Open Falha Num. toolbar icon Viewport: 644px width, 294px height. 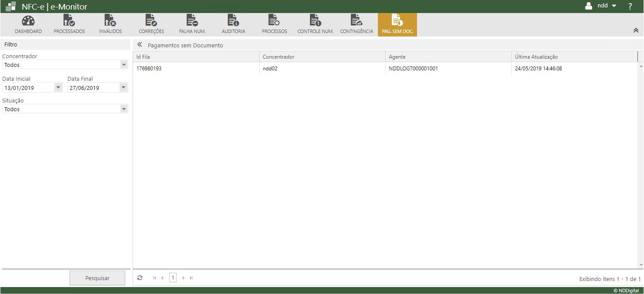tap(192, 21)
